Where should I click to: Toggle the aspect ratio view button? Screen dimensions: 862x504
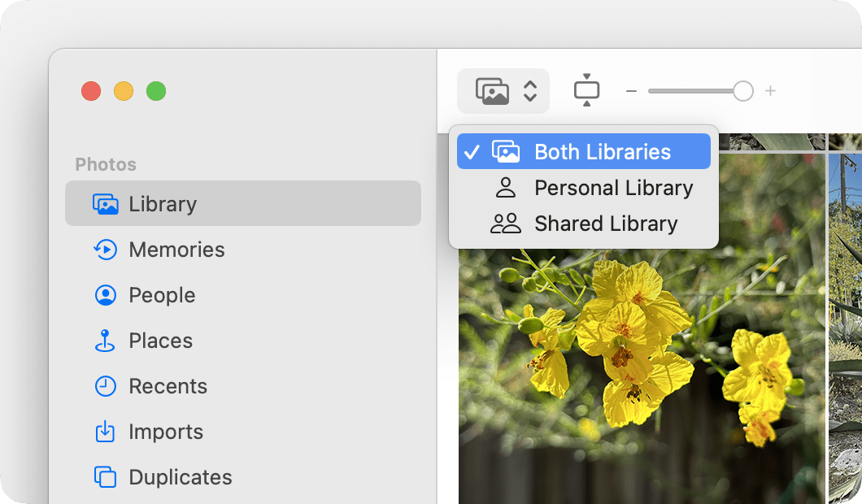(586, 91)
